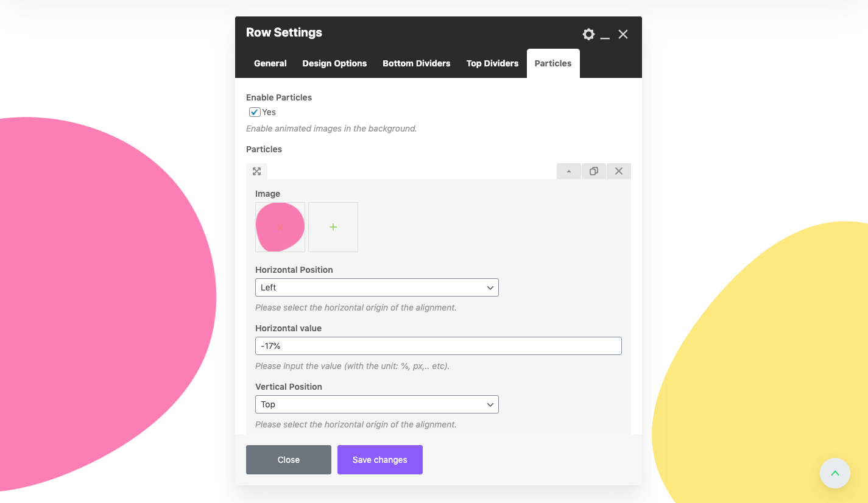This screenshot has height=503, width=868.
Task: Delete the particle item with X icon
Action: (x=619, y=171)
